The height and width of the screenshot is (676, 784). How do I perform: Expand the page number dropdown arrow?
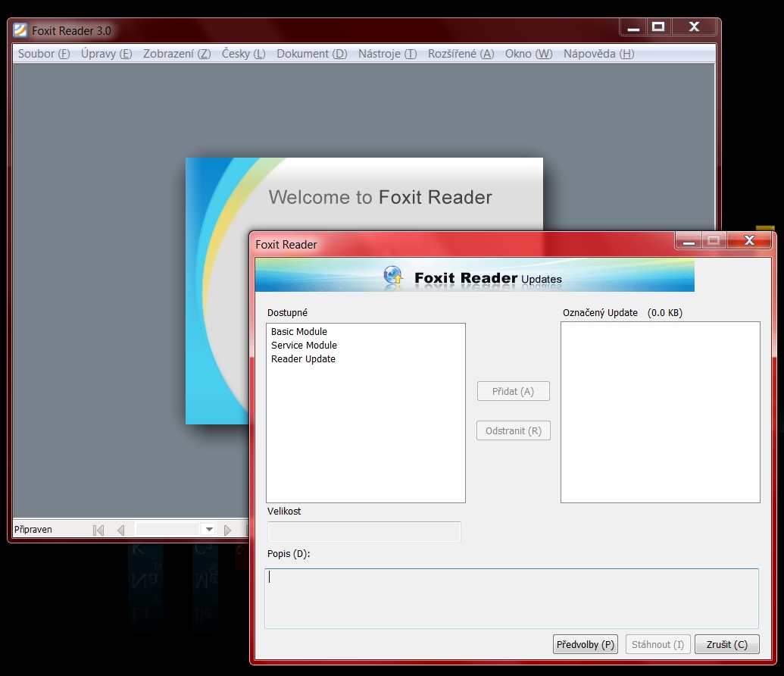(x=209, y=530)
